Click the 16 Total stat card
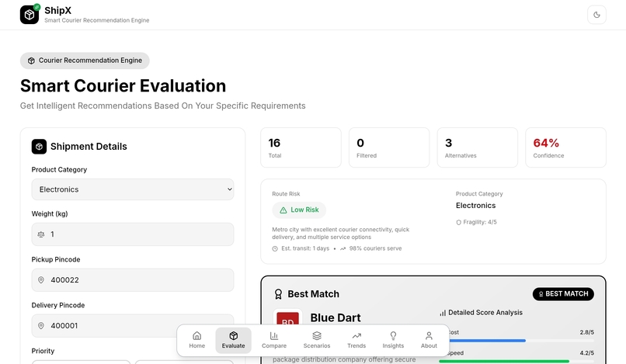 pyautogui.click(x=301, y=147)
